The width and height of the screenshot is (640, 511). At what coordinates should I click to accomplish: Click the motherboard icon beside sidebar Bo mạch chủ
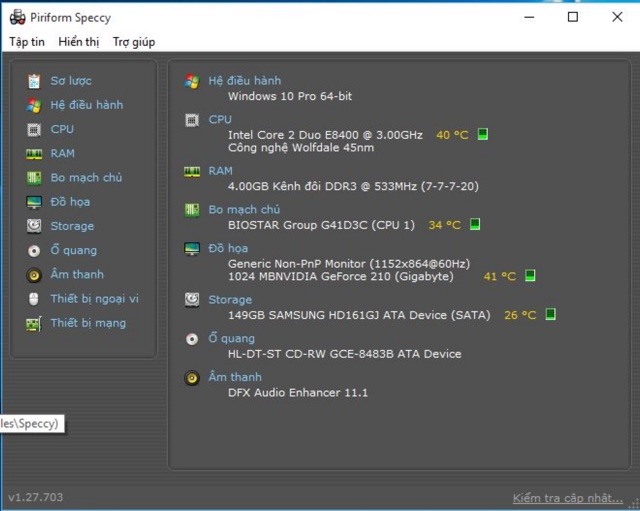pos(34,178)
